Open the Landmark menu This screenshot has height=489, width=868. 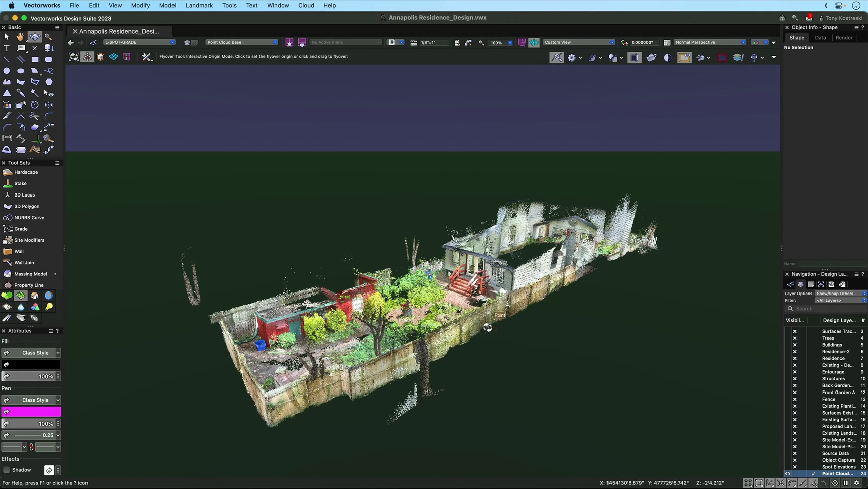point(199,5)
